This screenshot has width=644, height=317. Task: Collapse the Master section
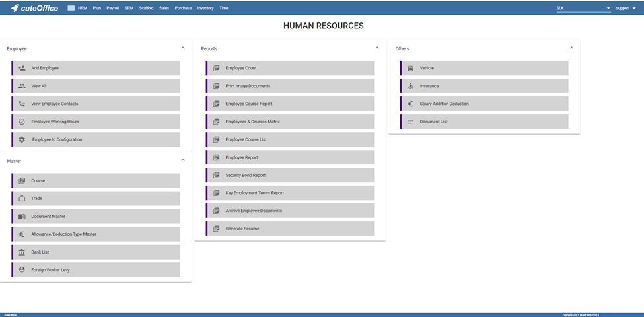pos(183,160)
